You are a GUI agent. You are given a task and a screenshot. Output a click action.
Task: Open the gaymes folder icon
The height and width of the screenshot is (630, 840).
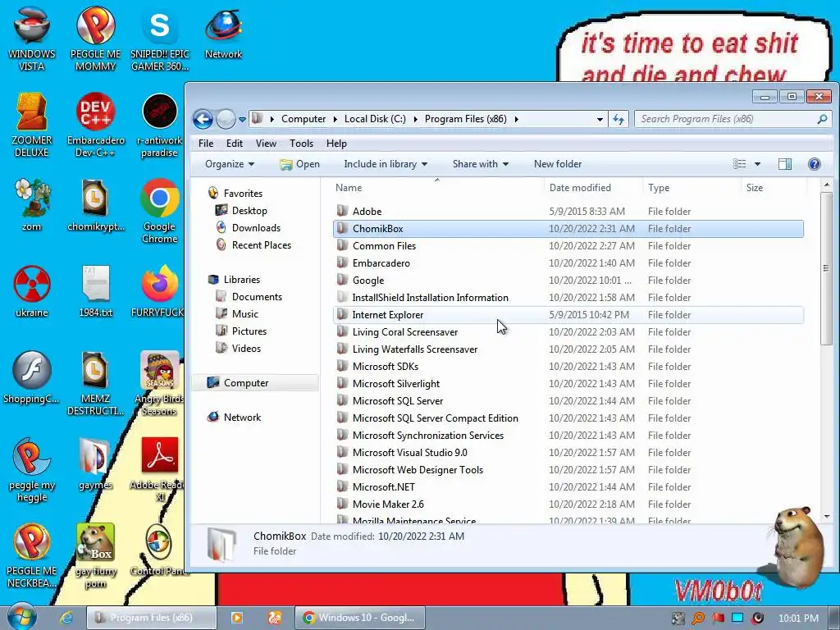coord(95,464)
